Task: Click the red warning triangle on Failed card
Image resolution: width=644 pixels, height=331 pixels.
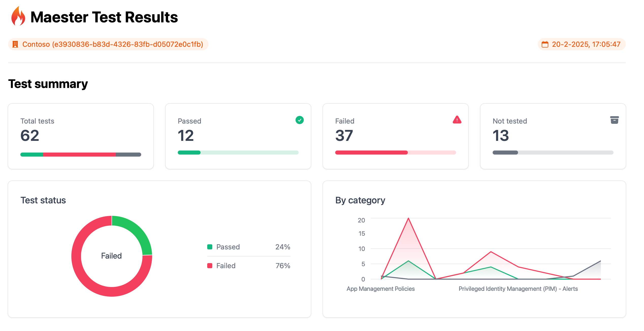Action: point(457,120)
